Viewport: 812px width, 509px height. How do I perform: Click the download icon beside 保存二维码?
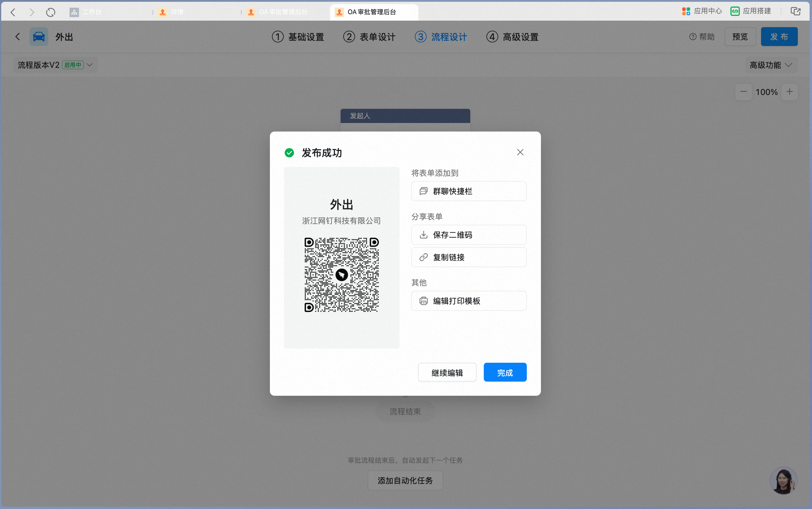tap(424, 235)
